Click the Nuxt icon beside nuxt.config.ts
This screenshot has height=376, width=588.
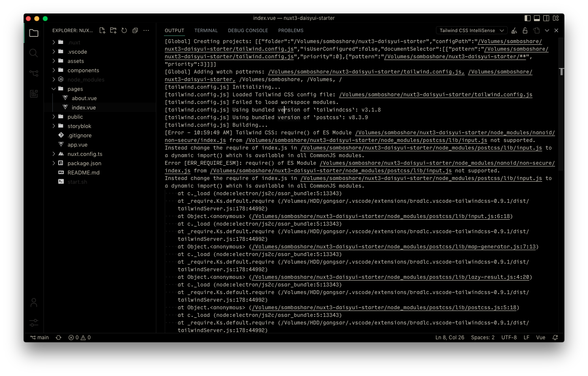(x=61, y=154)
